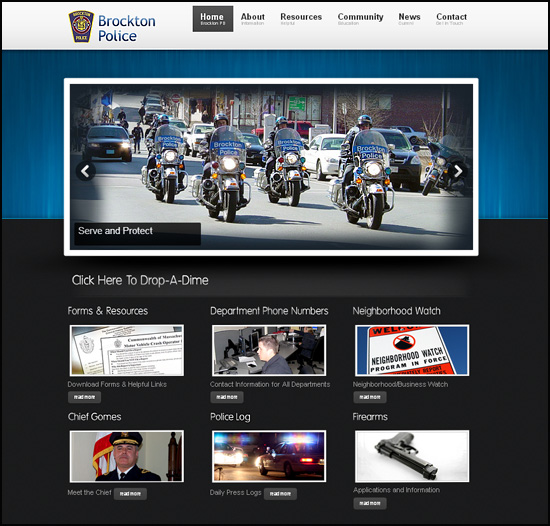This screenshot has height=526, width=550.
Task: Open the Community menu item
Action: coord(360,19)
